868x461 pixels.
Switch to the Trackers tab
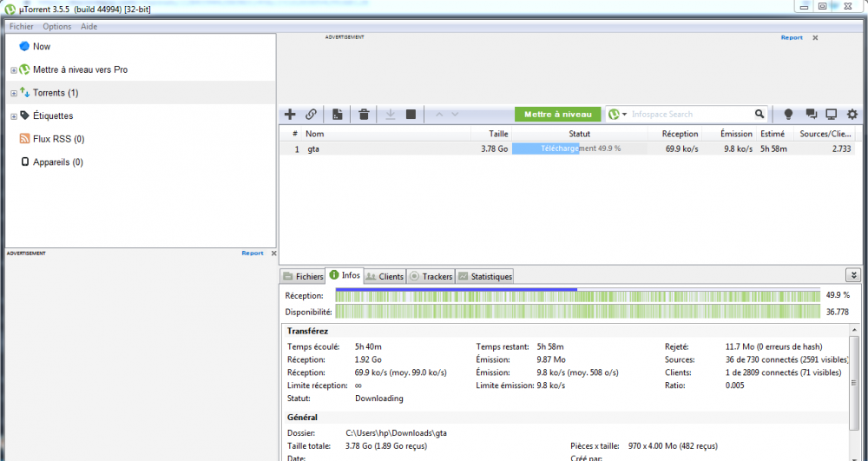coord(431,276)
